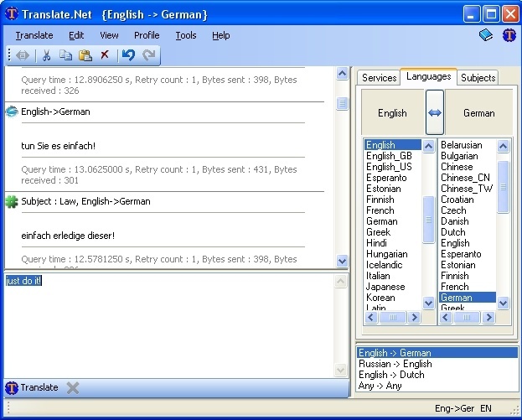Click the grey X cancel icon near Translate
The image size is (522, 420).
tap(73, 387)
